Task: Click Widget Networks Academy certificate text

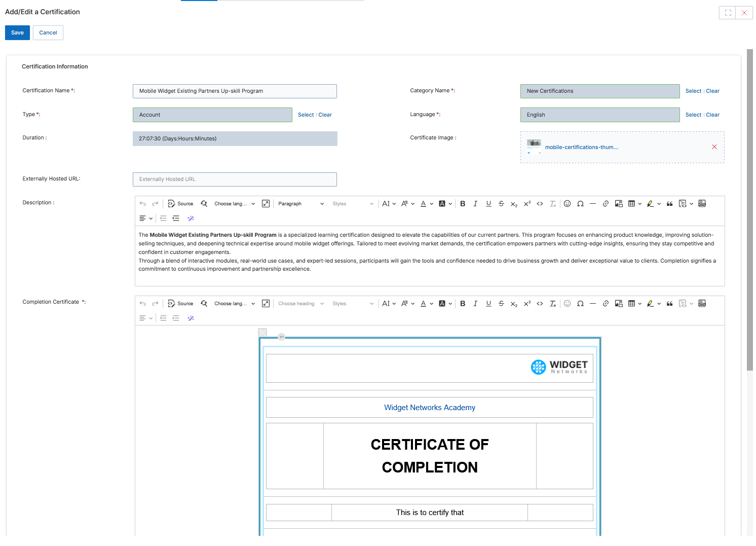Action: point(430,408)
